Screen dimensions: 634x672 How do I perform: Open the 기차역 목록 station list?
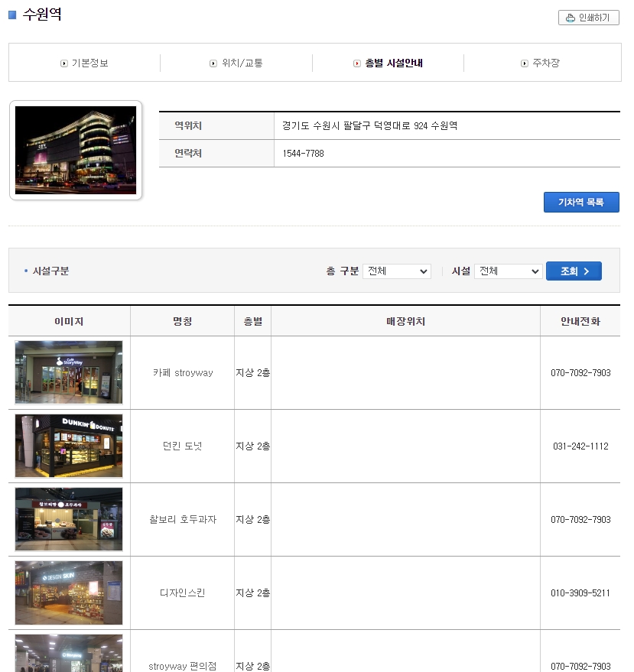[581, 202]
